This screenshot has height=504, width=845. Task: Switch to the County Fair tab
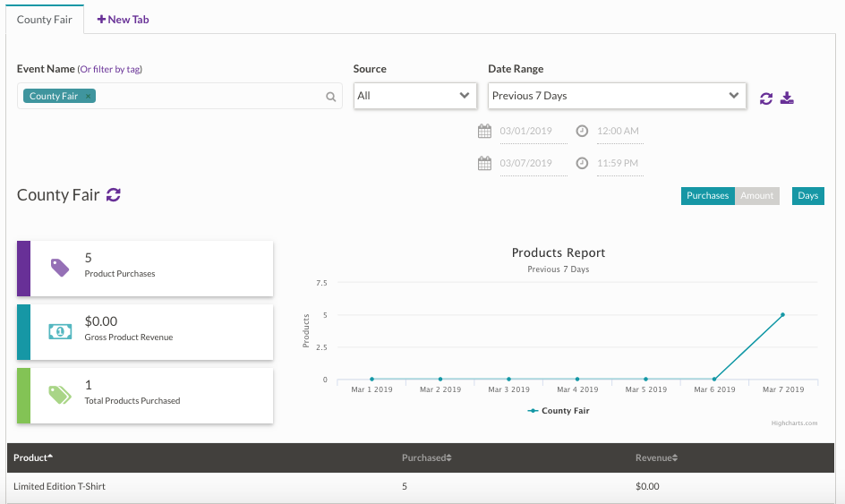45,19
